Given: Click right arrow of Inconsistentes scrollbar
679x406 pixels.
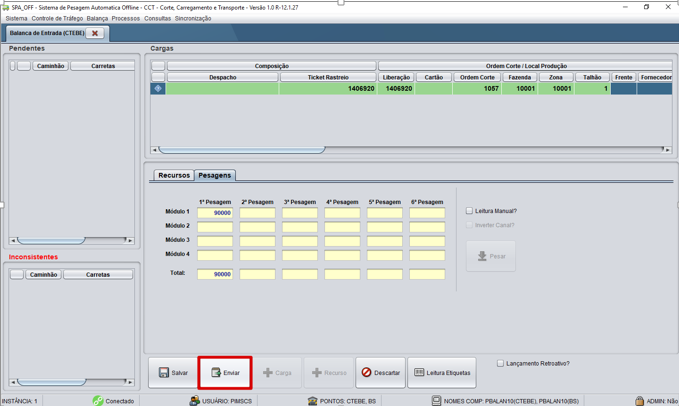Looking at the screenshot, I should pos(130,382).
